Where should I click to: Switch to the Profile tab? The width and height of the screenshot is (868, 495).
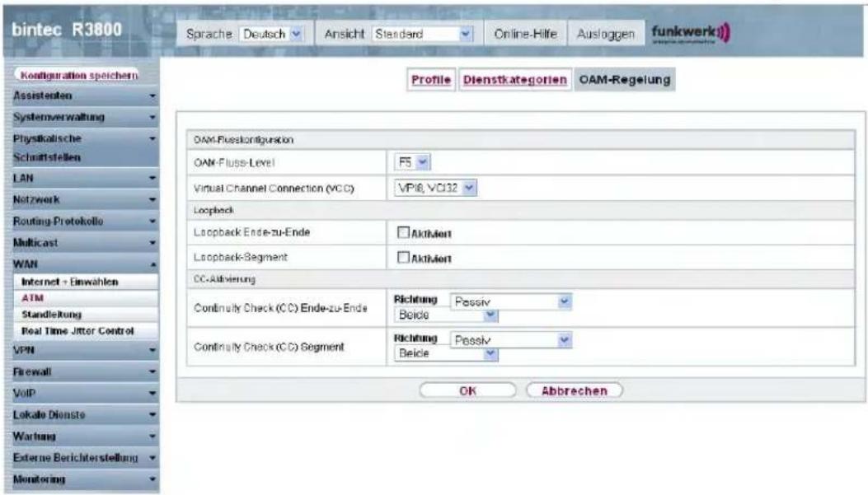[430, 80]
